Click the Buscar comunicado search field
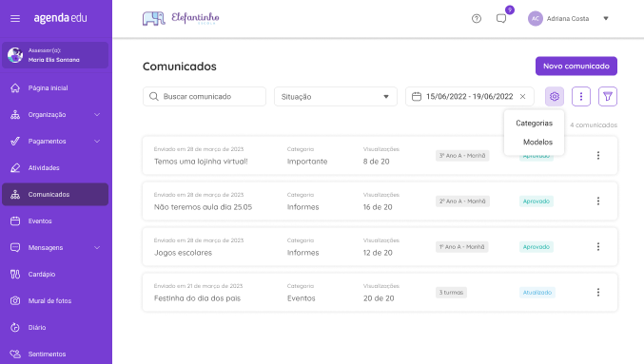The height and width of the screenshot is (364, 644). (205, 96)
